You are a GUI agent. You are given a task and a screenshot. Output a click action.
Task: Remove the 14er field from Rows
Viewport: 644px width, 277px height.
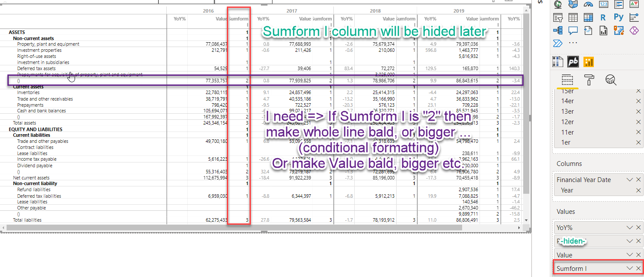(638, 101)
